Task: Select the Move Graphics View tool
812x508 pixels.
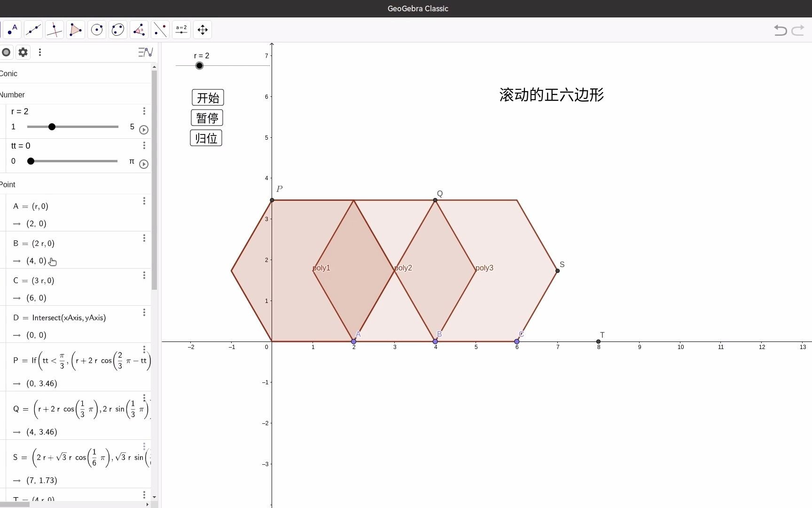Action: 203,30
